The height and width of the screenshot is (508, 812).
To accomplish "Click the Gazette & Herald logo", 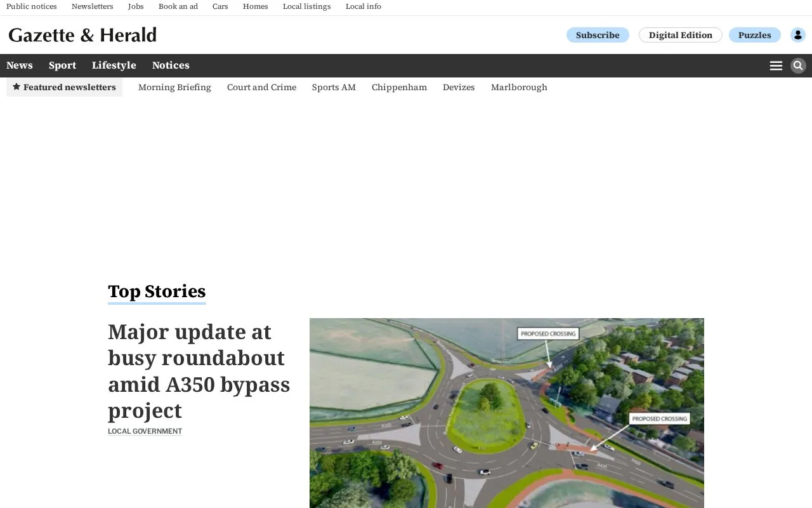I will (82, 35).
